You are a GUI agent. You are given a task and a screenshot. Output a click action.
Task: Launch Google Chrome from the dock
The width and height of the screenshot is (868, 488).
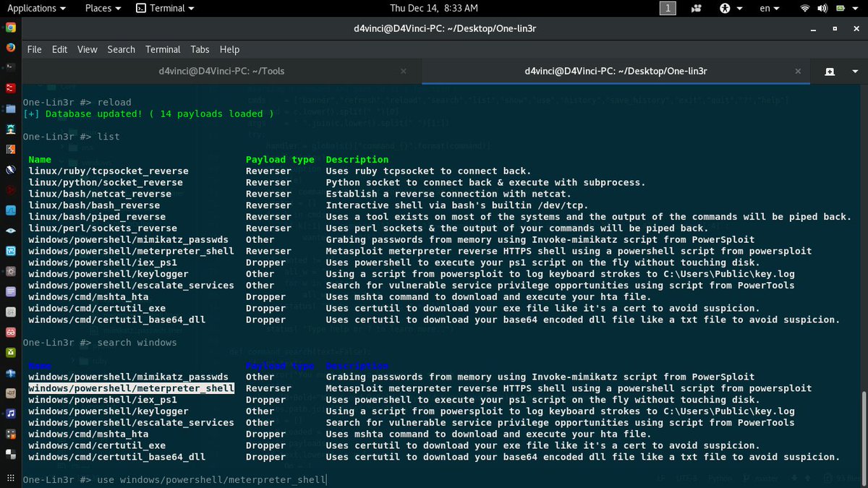coord(10,27)
